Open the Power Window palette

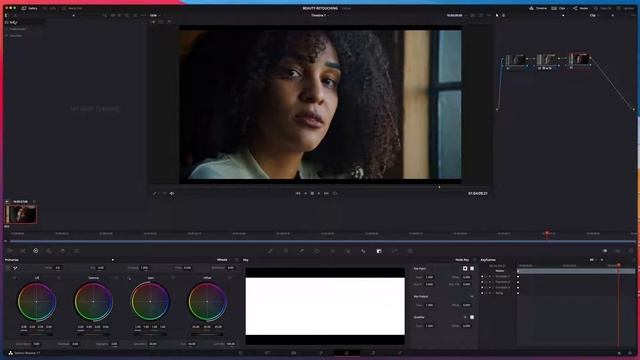pos(317,251)
